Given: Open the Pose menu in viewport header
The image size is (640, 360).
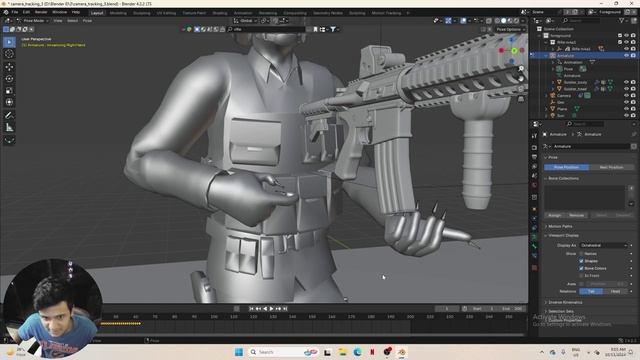Looking at the screenshot, I should coord(87,20).
